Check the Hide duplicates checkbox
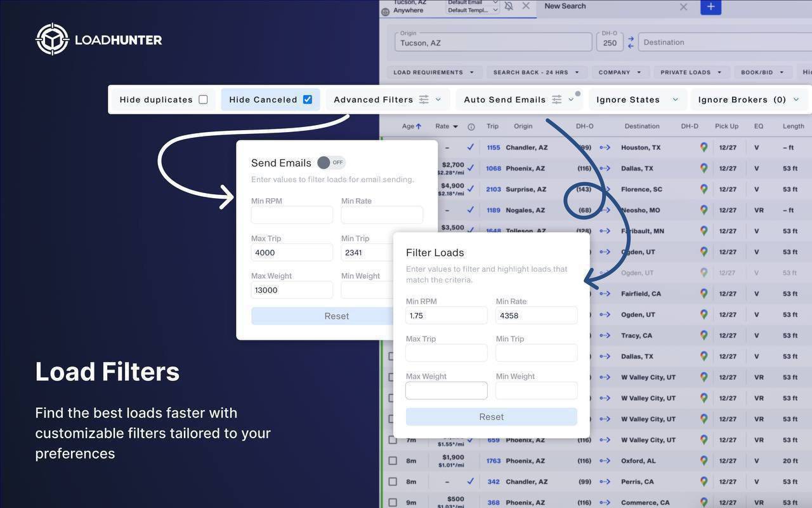 point(203,100)
